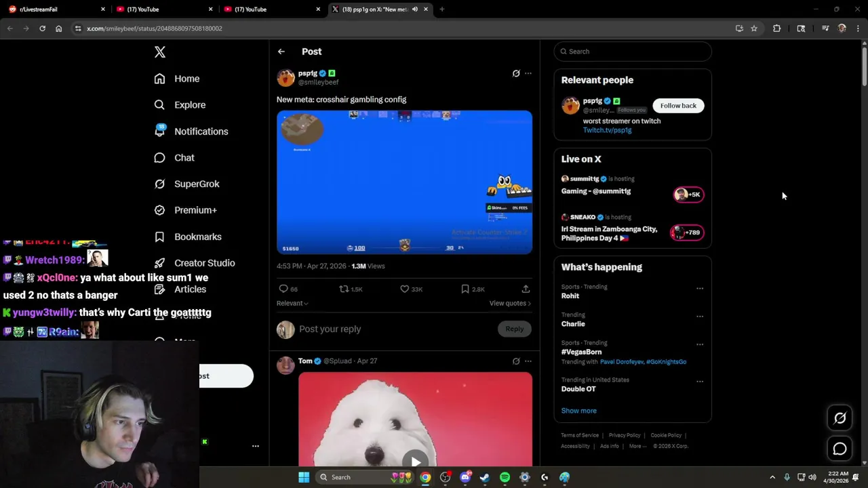Open Discord from the taskbar

465,477
